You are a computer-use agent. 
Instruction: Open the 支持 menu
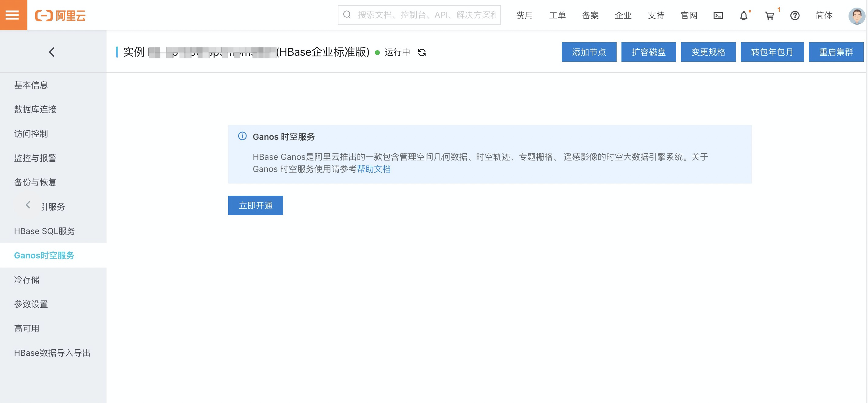(656, 16)
